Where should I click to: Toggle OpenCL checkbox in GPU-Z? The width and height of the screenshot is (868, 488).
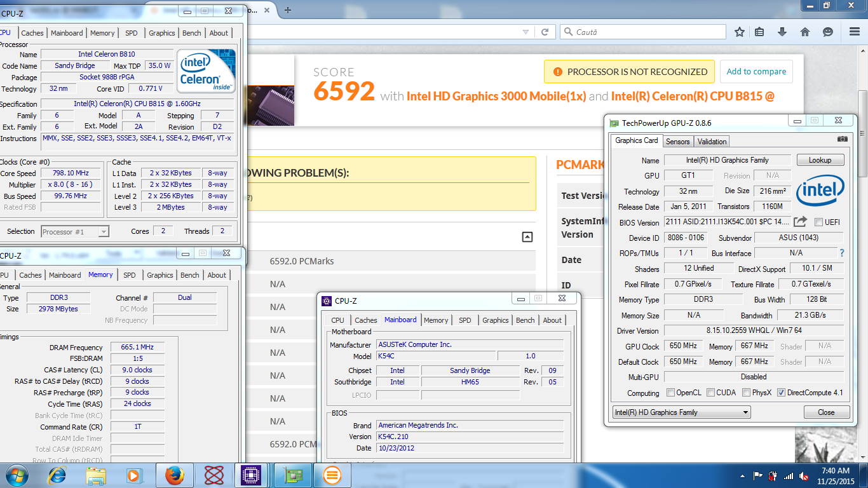[x=670, y=393]
